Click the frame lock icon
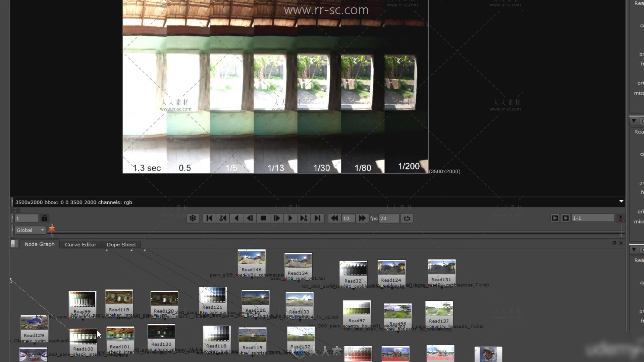This screenshot has width=644, height=362. 44,218
